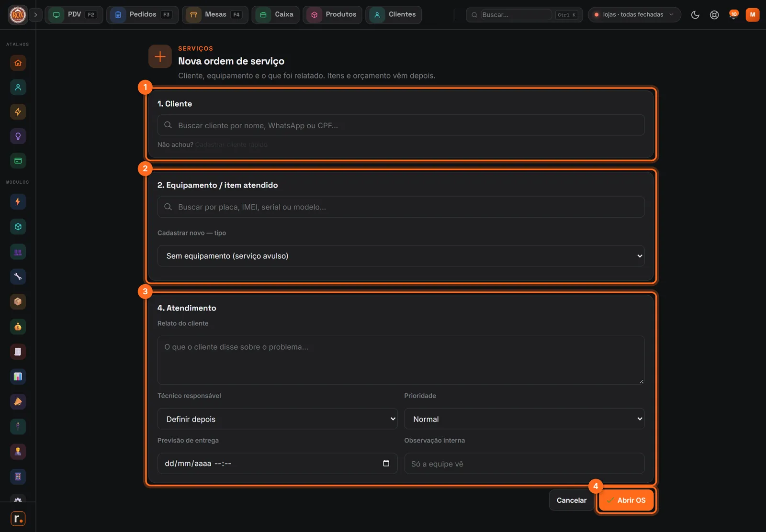Open the cube module icon
Viewport: 766px width, 532px height.
pyautogui.click(x=18, y=227)
